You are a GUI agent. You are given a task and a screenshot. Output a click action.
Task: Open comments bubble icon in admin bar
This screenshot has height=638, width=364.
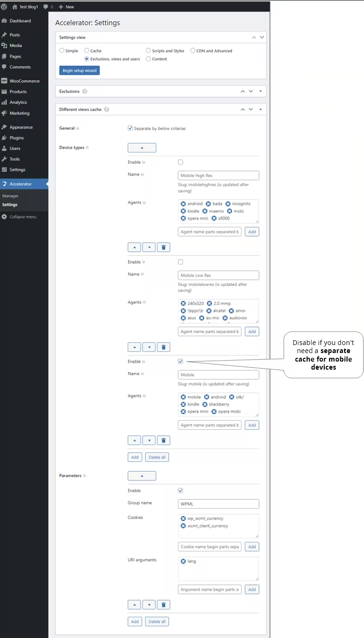(45, 7)
